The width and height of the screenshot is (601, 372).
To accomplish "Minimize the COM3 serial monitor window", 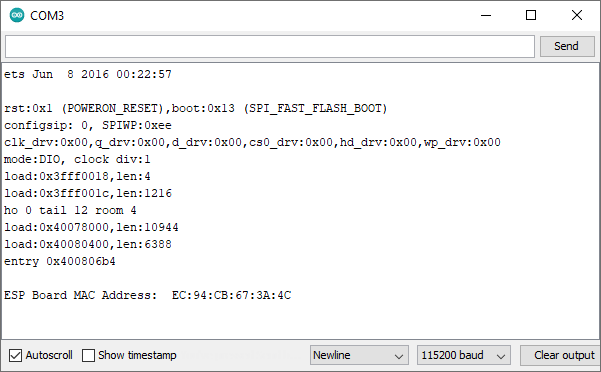I will click(x=486, y=15).
